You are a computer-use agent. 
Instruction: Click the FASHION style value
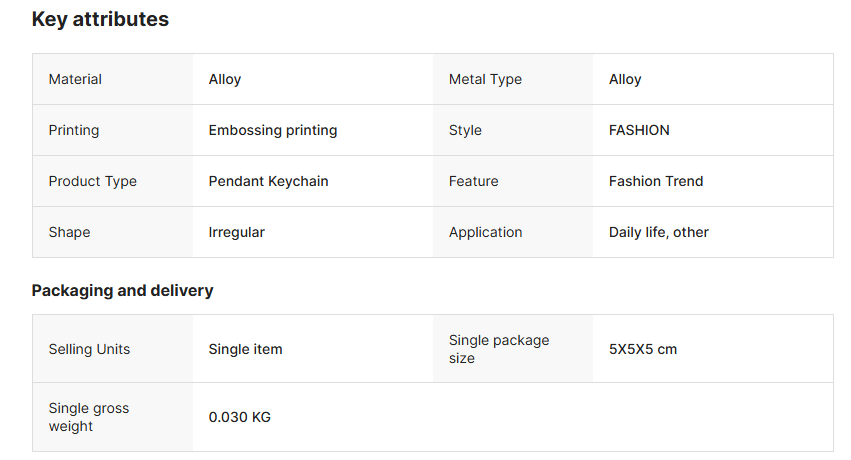639,130
